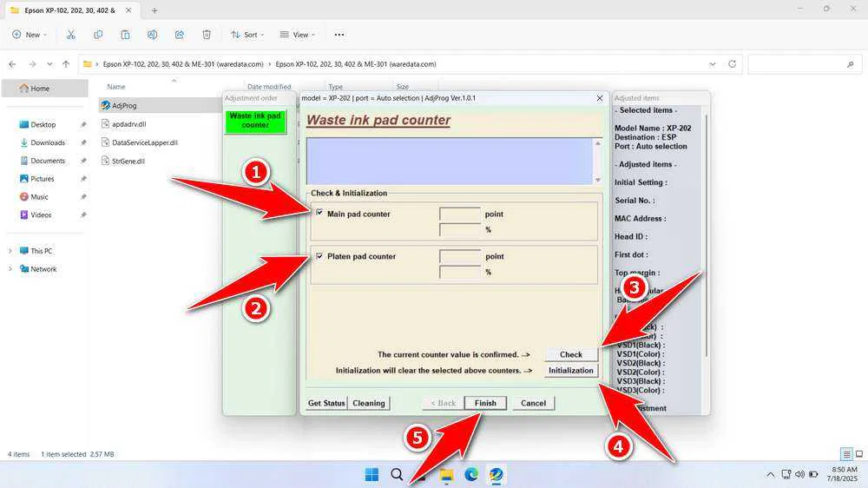868x488 pixels.
Task: Click the Share icon in toolbar
Action: (179, 35)
